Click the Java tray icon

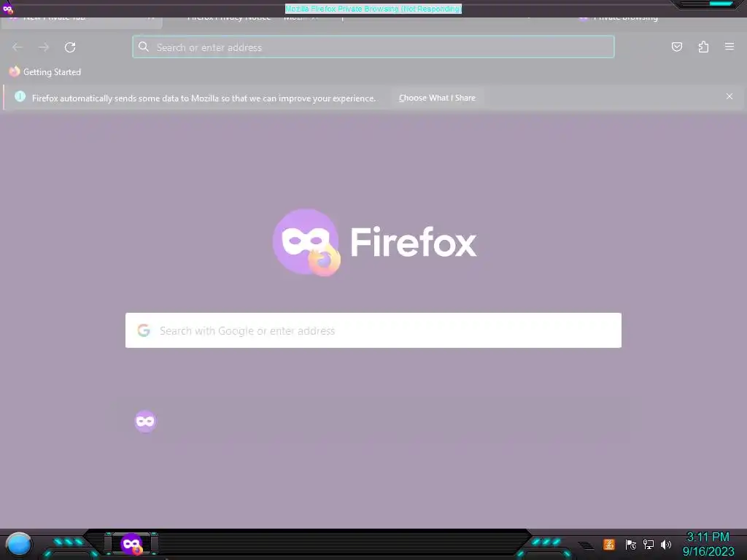pos(609,544)
